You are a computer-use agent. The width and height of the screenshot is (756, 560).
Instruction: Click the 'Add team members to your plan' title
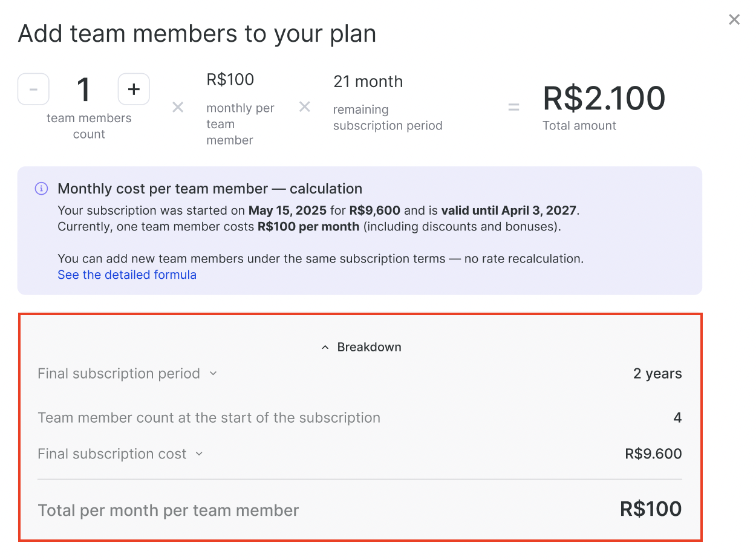coord(197,33)
